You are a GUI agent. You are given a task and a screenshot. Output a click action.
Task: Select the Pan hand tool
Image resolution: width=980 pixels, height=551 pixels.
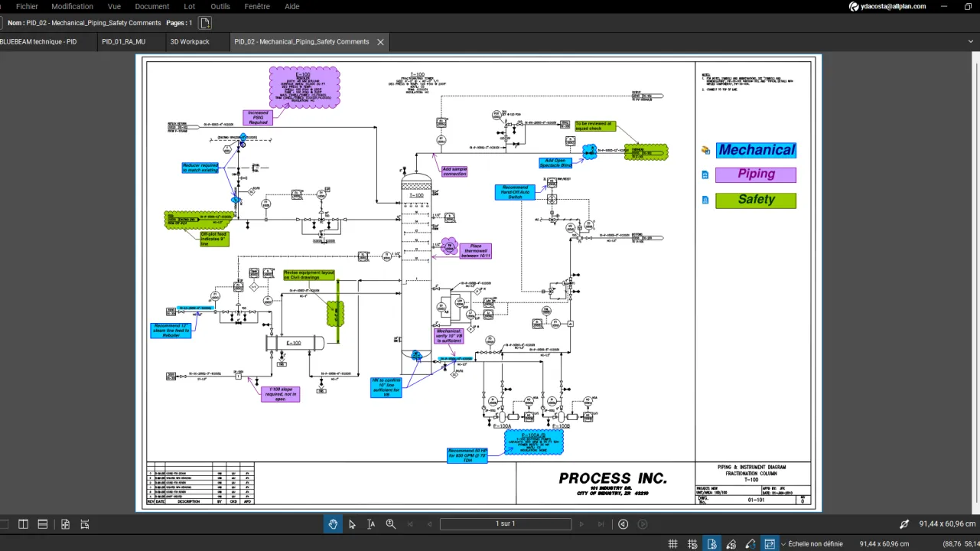click(x=333, y=523)
